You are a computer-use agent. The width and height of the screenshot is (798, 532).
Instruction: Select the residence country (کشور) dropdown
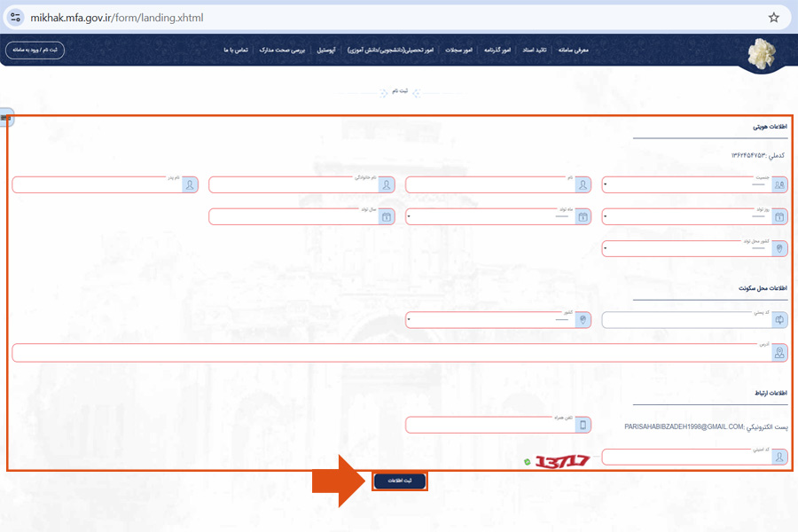click(x=489, y=320)
